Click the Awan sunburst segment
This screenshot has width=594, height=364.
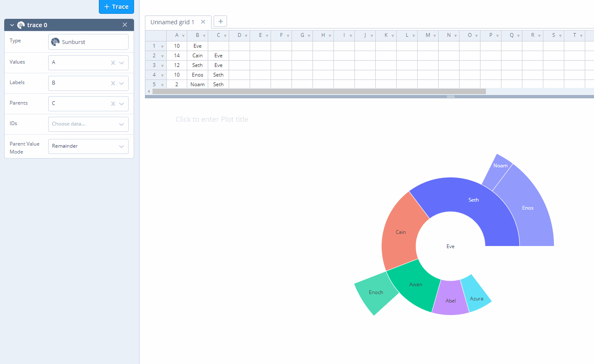point(416,285)
